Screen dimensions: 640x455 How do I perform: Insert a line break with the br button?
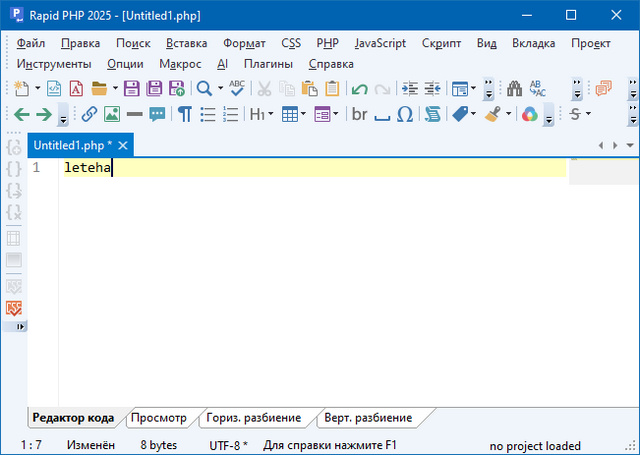pos(360,114)
